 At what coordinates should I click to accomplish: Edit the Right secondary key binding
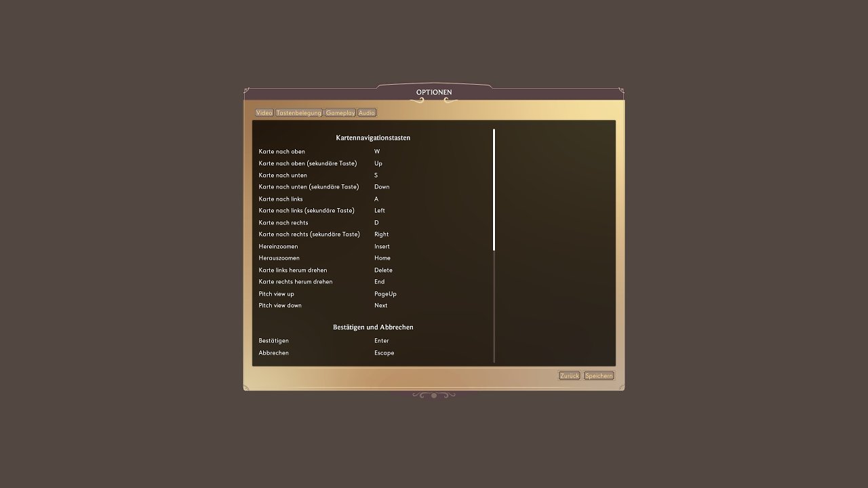pos(382,235)
